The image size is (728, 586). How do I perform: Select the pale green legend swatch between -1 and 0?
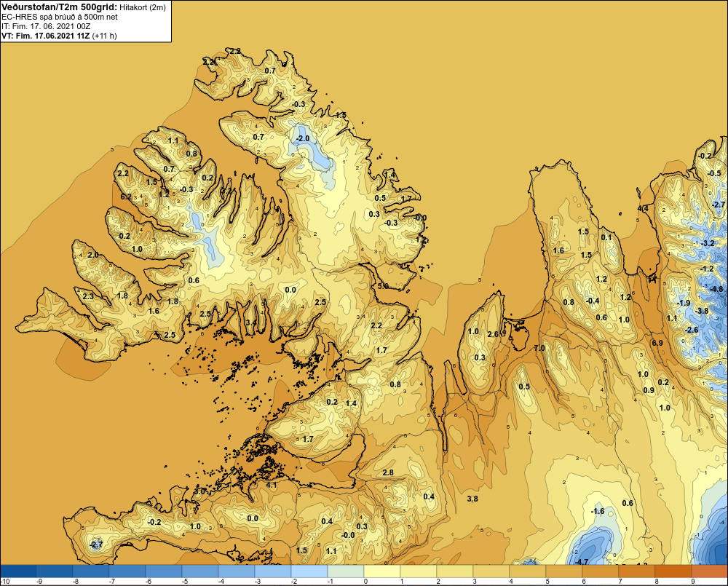346,570
